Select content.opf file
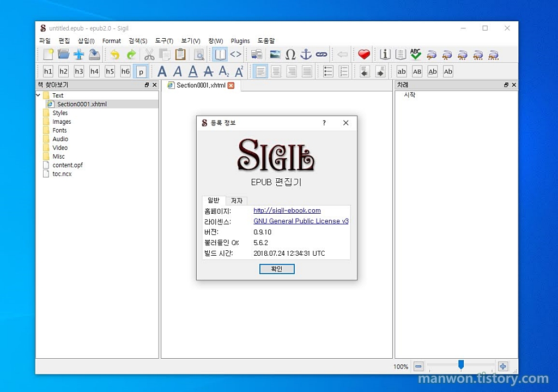Screen dimensions: 558x392 67,165
